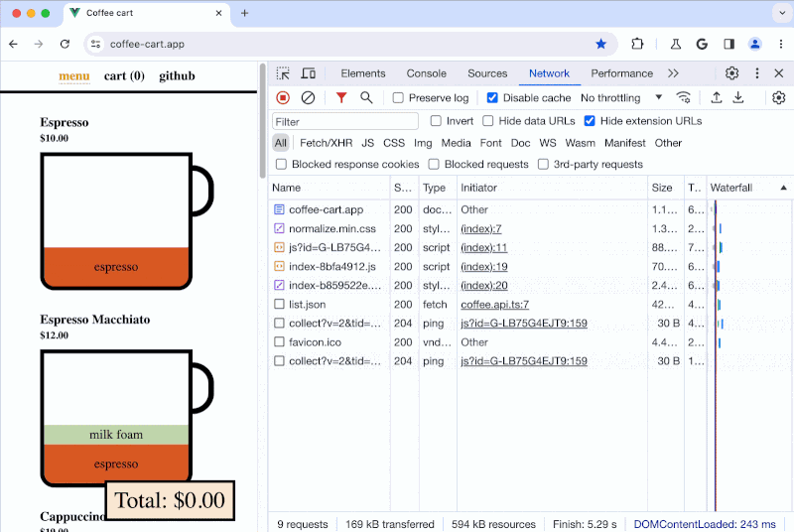Open network conditions wifi icon

[x=684, y=97]
